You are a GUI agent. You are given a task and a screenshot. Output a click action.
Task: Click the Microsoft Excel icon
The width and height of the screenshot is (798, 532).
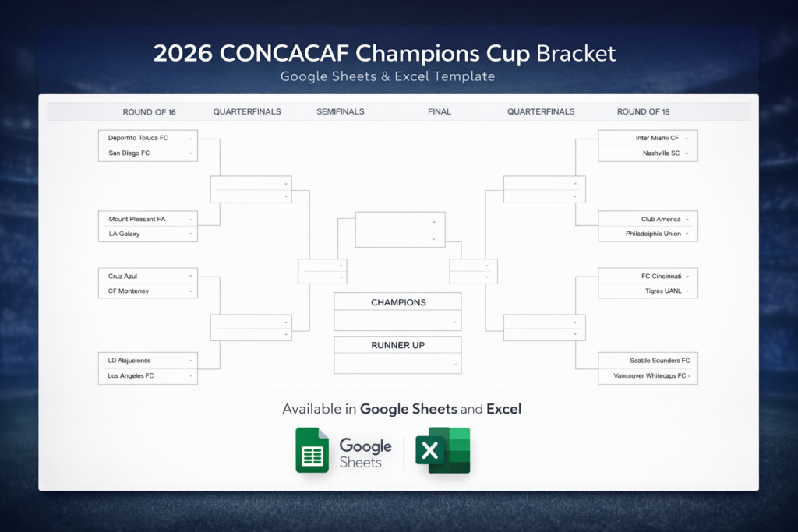coord(443,450)
